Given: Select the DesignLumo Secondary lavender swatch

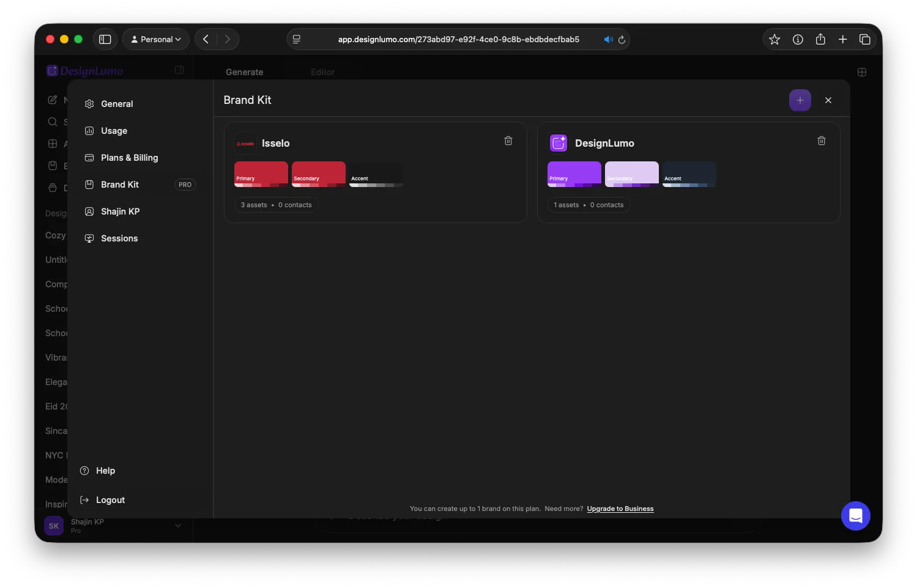Looking at the screenshot, I should tap(631, 174).
